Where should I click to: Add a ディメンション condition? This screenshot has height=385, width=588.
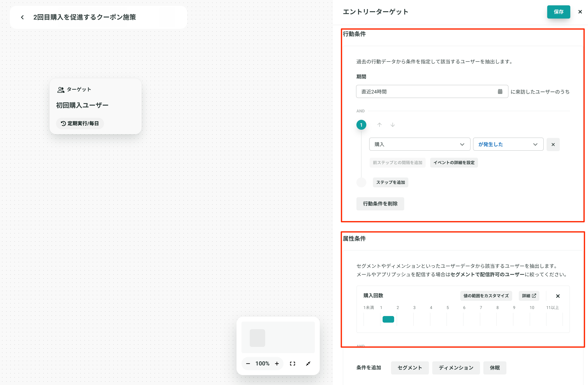456,368
